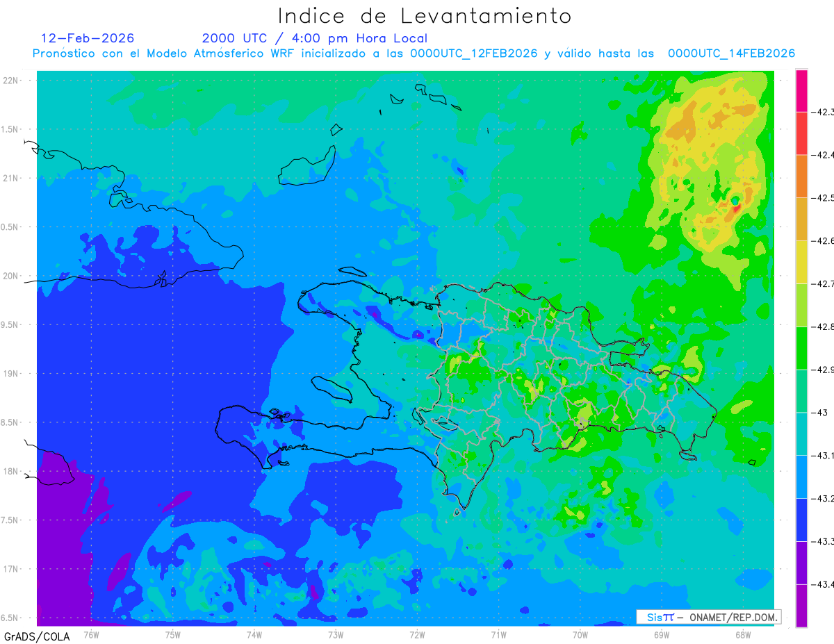Image resolution: width=834 pixels, height=644 pixels.
Task: Click the purple legend swatch below -43.4
Action: [801, 606]
